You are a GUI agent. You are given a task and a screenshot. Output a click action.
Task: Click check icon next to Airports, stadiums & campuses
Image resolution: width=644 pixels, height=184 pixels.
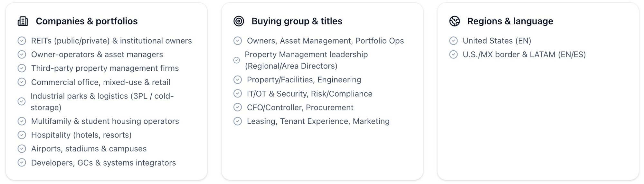pos(22,149)
